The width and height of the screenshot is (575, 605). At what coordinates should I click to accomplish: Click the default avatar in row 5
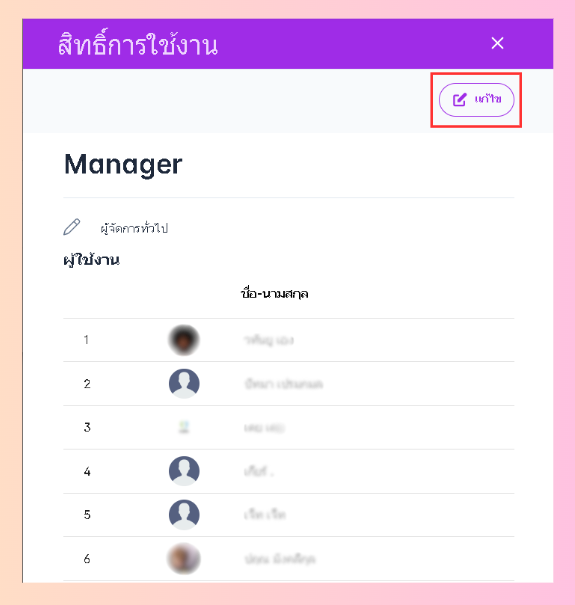[184, 514]
